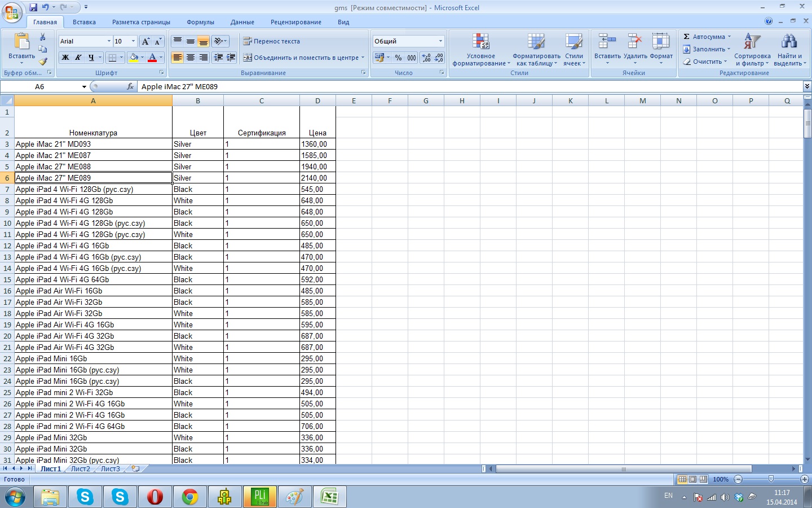This screenshot has height=508, width=812.
Task: Decrease the number of decimal places
Action: (439, 58)
